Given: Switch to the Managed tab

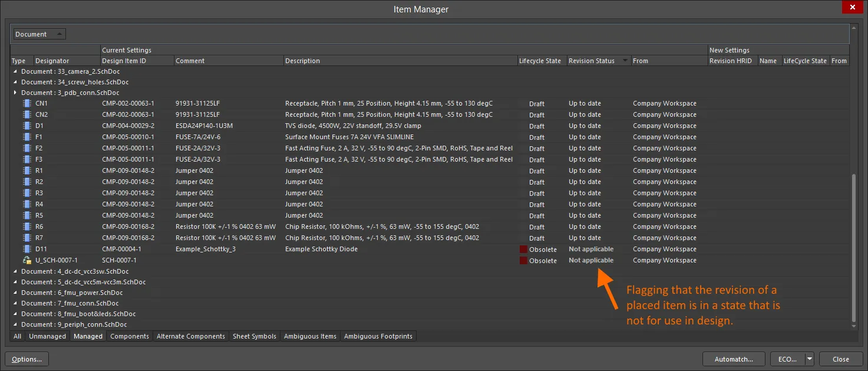Looking at the screenshot, I should pos(88,336).
